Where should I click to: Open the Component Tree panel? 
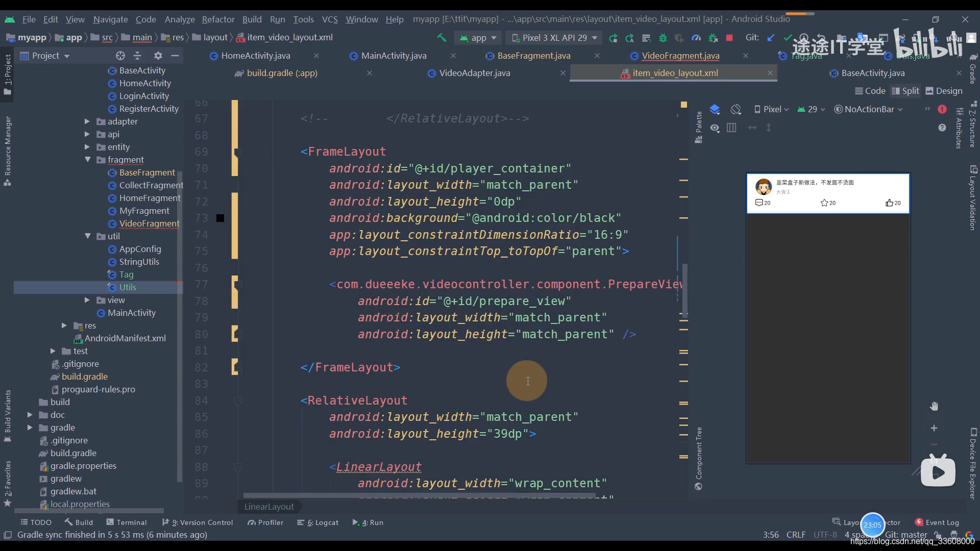699,458
